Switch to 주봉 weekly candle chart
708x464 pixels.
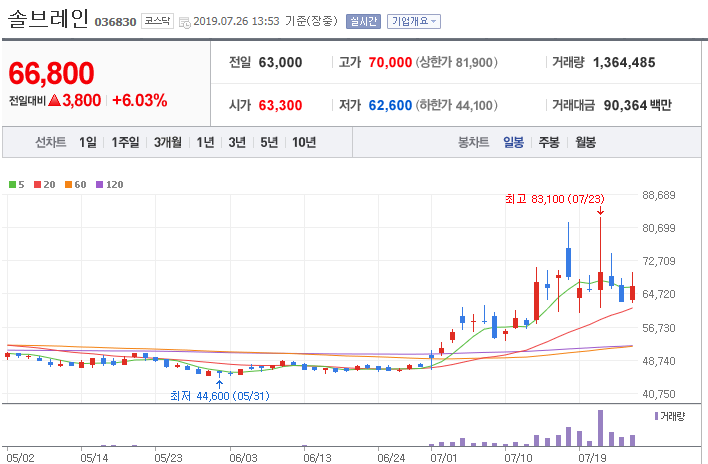pos(549,142)
